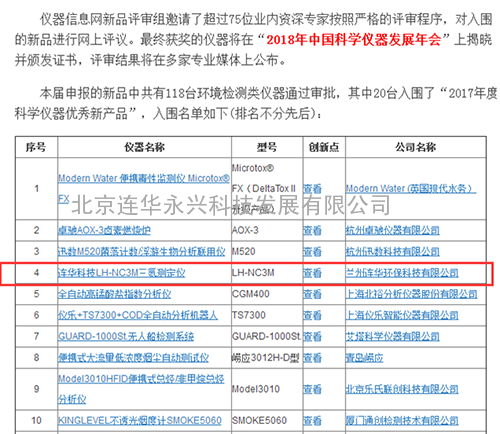Click red 2018年中国科学仪器发展年会 text
Screen dimensions: 500x434
click(353, 40)
